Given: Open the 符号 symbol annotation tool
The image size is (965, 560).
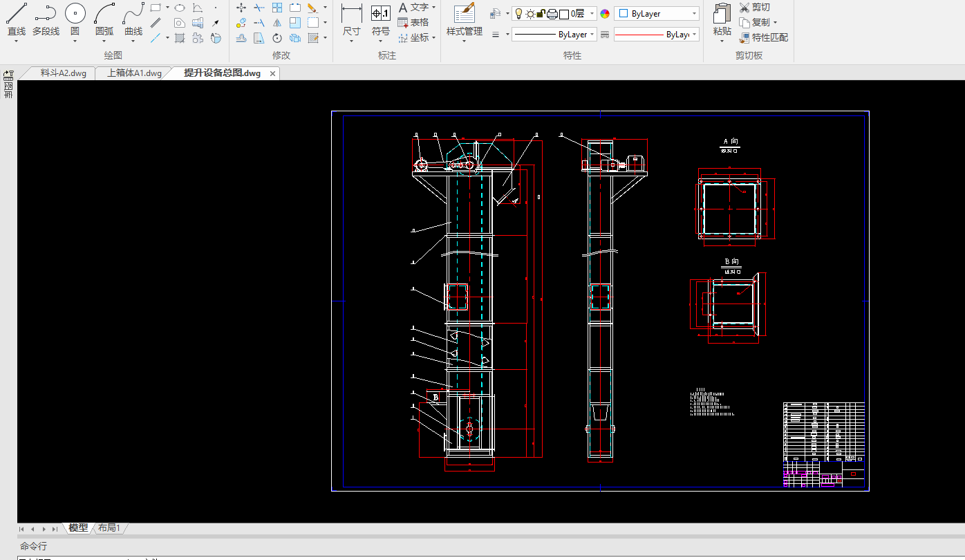Looking at the screenshot, I should [x=381, y=19].
